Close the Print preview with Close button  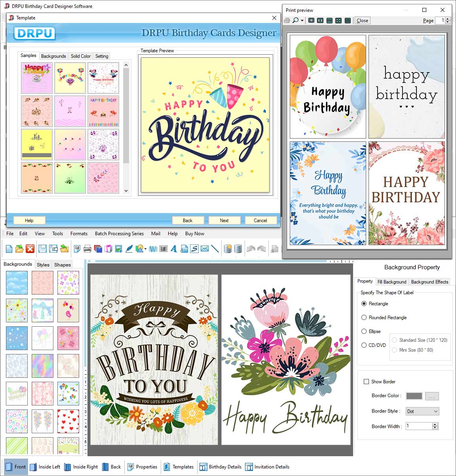pyautogui.click(x=362, y=20)
